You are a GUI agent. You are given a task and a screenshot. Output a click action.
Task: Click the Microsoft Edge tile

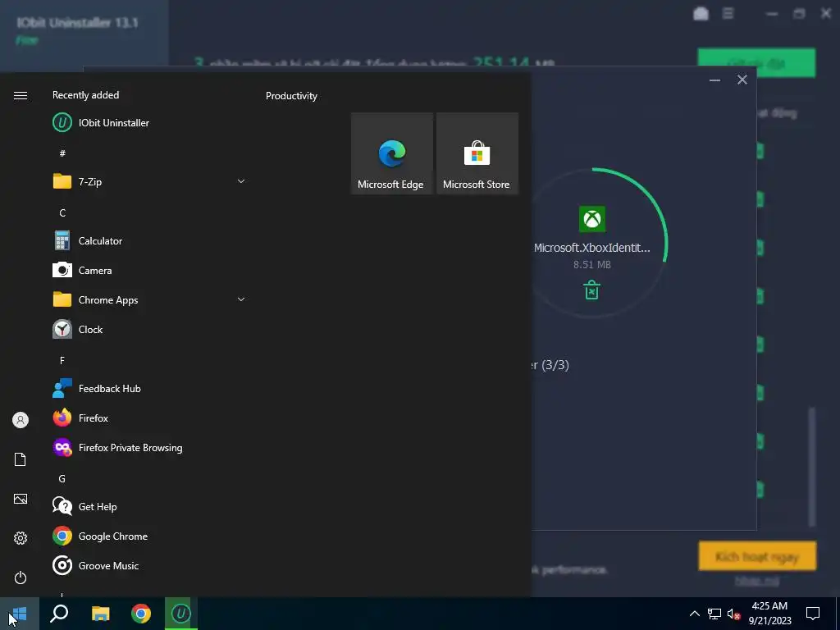click(391, 153)
